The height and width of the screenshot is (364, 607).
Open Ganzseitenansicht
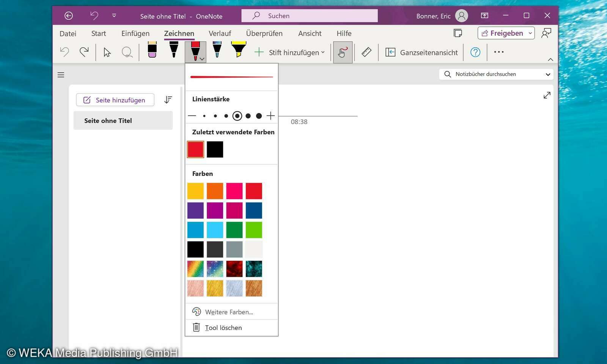421,52
